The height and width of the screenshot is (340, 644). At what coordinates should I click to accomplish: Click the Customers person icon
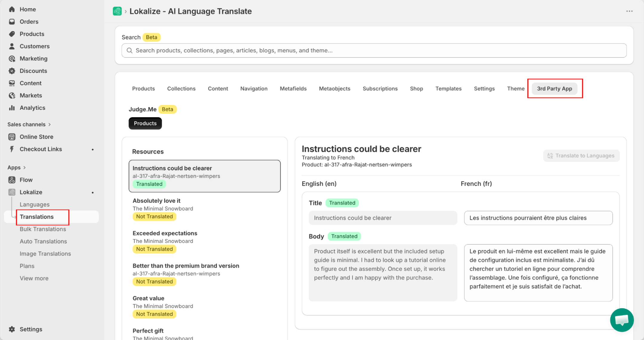12,46
